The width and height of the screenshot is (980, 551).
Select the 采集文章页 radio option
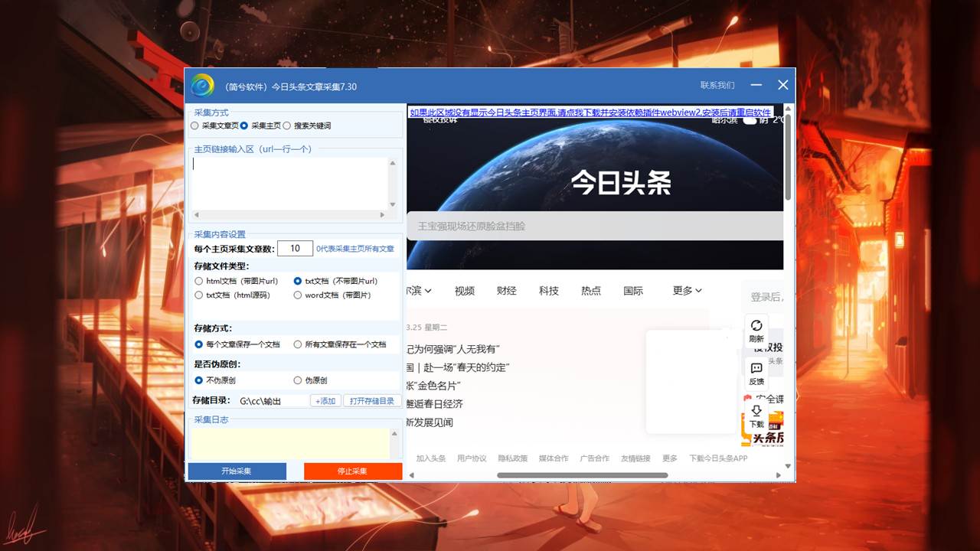(195, 126)
